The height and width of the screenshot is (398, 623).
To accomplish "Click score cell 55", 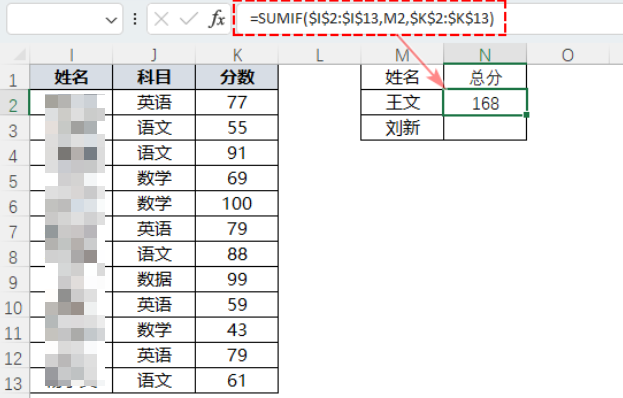I will coord(237,128).
